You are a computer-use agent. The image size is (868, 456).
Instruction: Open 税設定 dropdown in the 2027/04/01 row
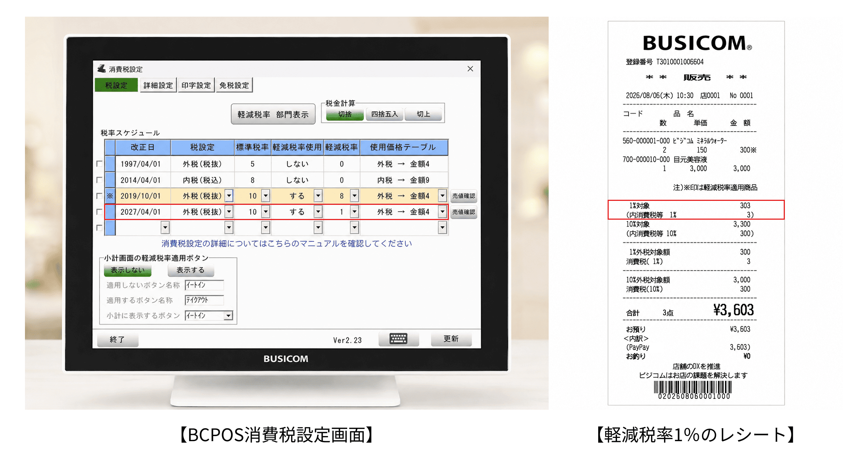(x=229, y=212)
